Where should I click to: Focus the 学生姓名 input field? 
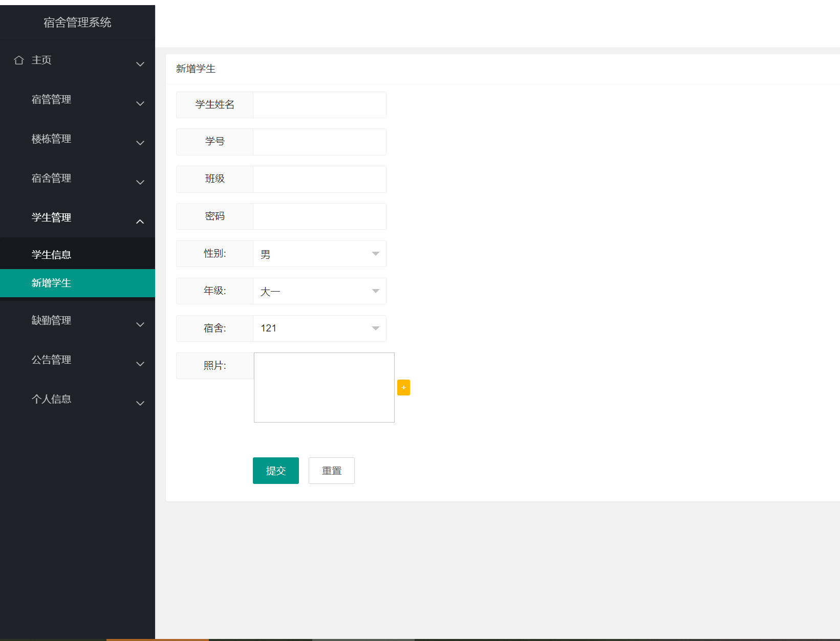click(319, 105)
